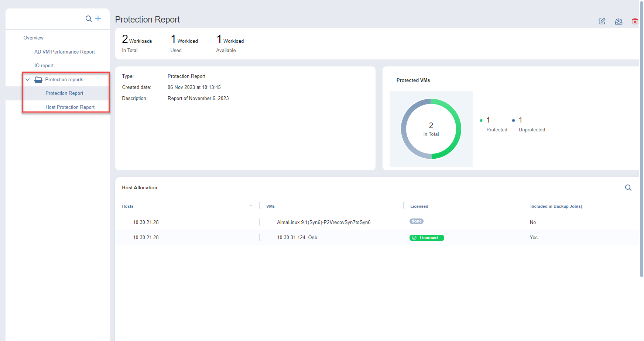Open search in Host Allocation panel
Image resolution: width=644 pixels, height=341 pixels.
click(x=628, y=188)
